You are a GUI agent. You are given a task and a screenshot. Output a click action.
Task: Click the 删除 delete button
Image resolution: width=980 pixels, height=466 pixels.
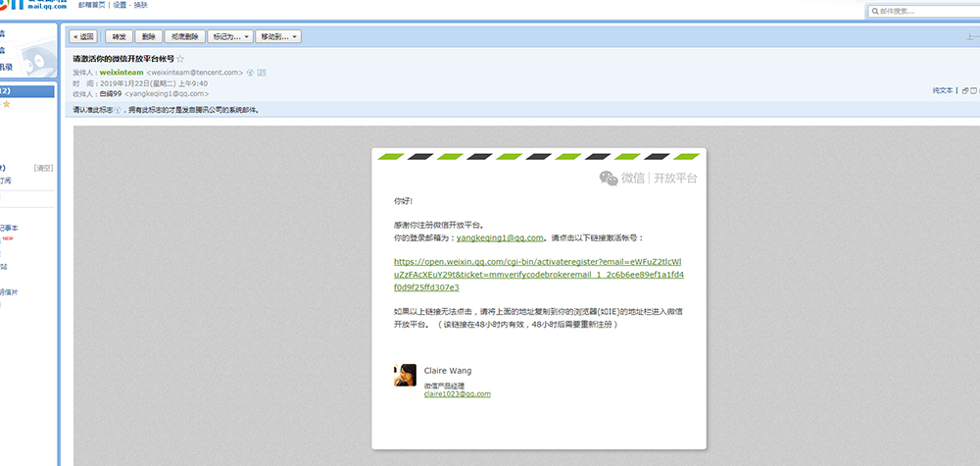[148, 36]
